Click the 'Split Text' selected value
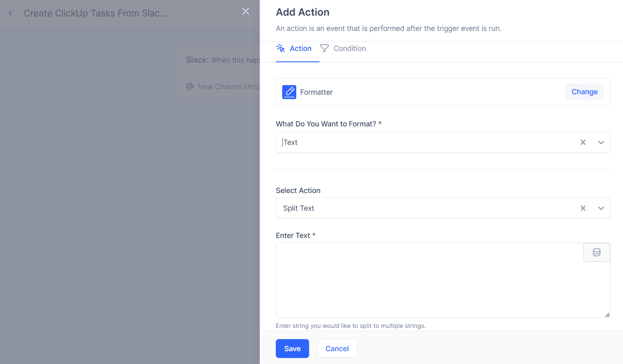Image resolution: width=623 pixels, height=364 pixels. click(x=299, y=208)
